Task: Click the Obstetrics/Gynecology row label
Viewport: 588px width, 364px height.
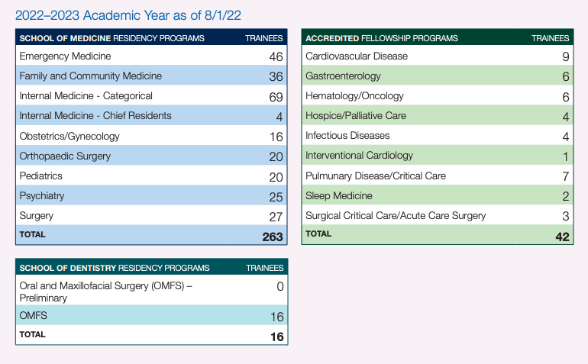Action: (69, 136)
